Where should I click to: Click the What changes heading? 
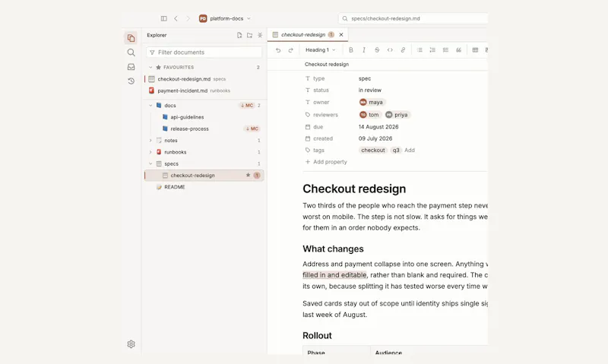coord(333,248)
